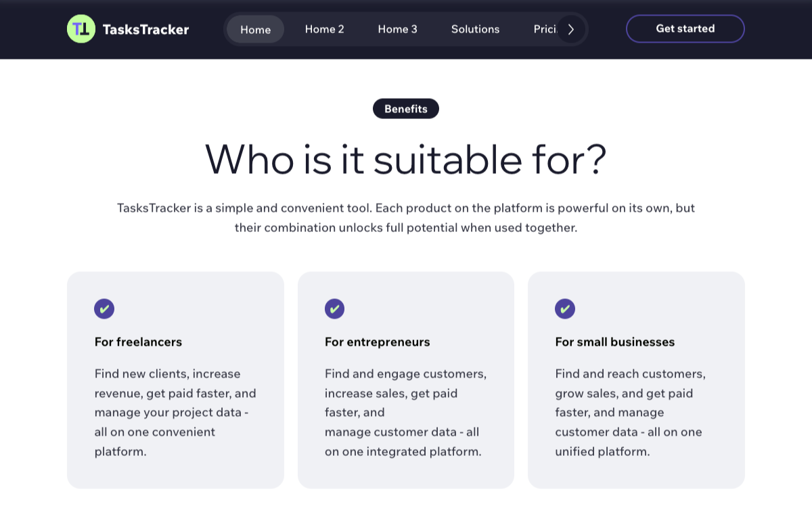Click the TasksTracker logo icon
Image resolution: width=812 pixels, height=506 pixels.
(x=81, y=29)
